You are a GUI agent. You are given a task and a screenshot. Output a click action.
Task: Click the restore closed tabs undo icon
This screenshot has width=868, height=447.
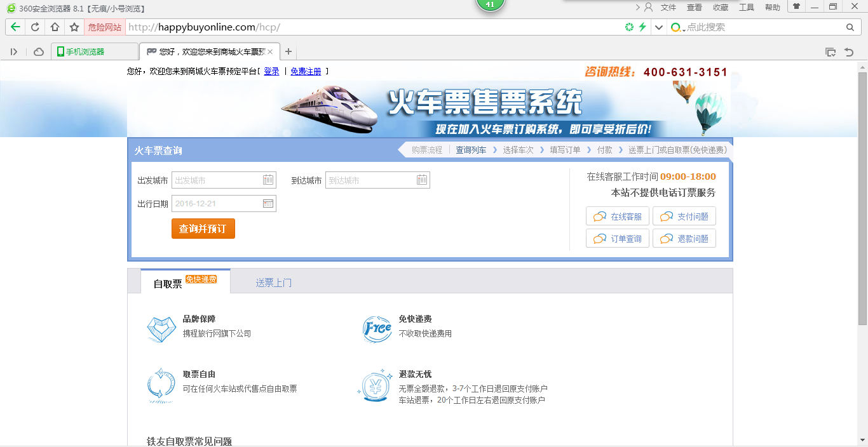click(x=849, y=52)
